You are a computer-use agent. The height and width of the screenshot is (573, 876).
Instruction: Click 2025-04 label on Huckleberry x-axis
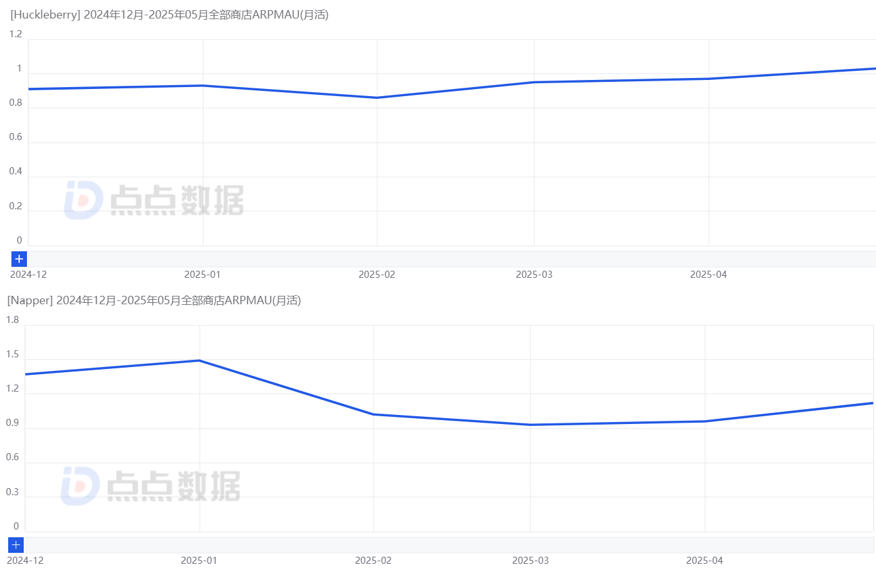point(708,274)
